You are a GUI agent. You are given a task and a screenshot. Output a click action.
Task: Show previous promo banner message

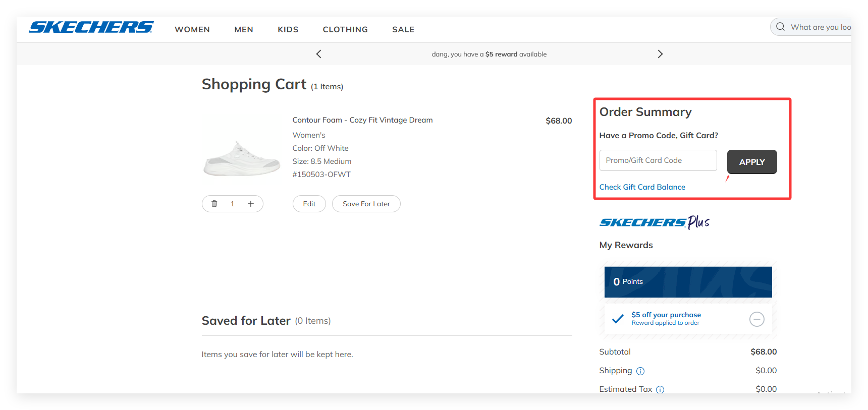[x=318, y=54]
